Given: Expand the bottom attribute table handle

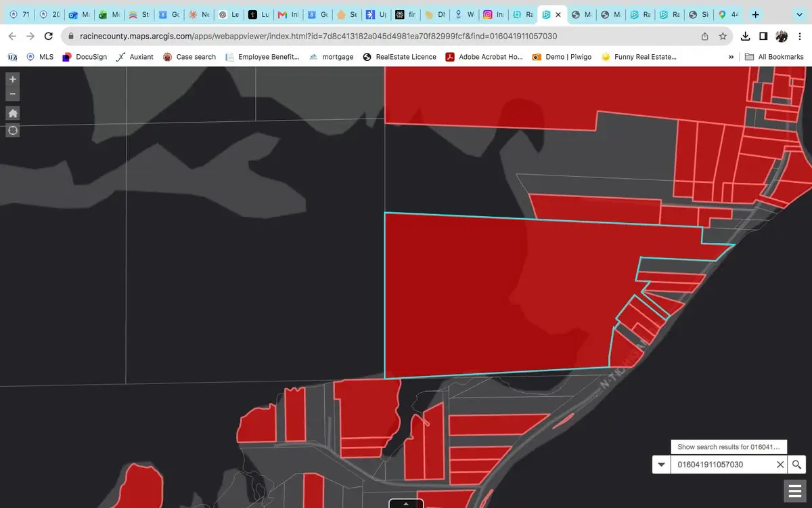Looking at the screenshot, I should 406,503.
